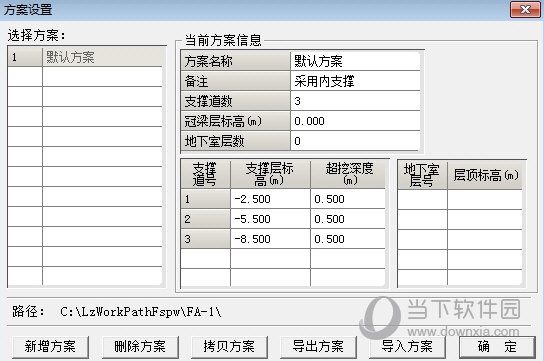This screenshot has width=544, height=361.
Task: Click the first empty 地下室层号 cell
Action: pyautogui.click(x=422, y=200)
